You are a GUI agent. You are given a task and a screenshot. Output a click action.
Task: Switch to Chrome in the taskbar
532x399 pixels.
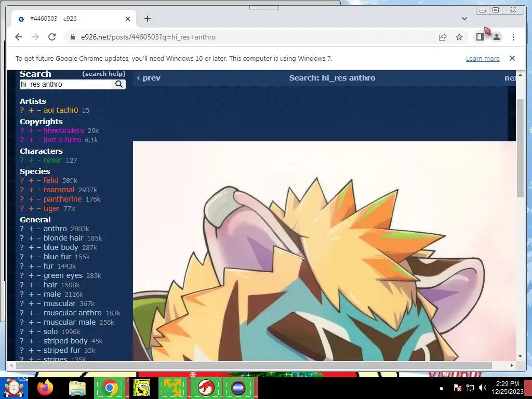click(110, 388)
